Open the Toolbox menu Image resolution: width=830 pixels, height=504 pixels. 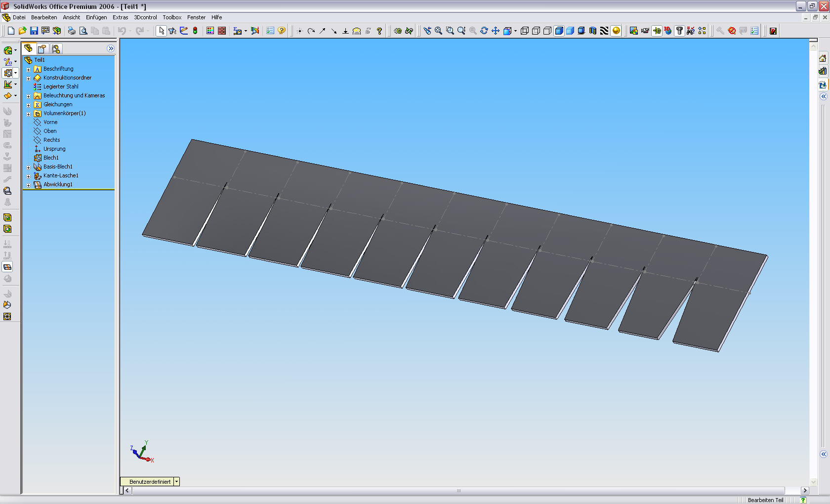pos(172,17)
